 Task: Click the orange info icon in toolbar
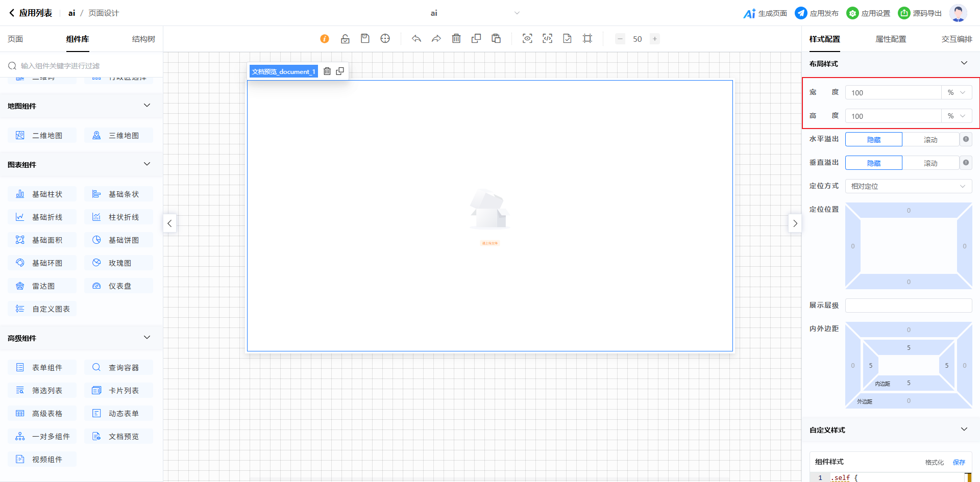click(x=325, y=39)
